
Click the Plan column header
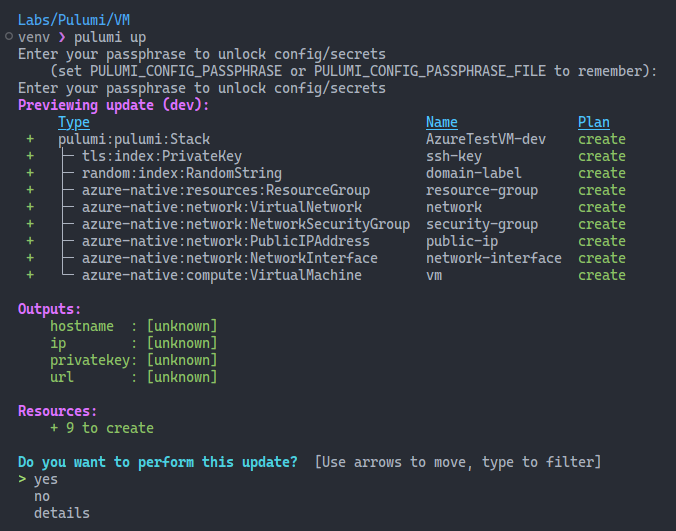[x=594, y=122]
